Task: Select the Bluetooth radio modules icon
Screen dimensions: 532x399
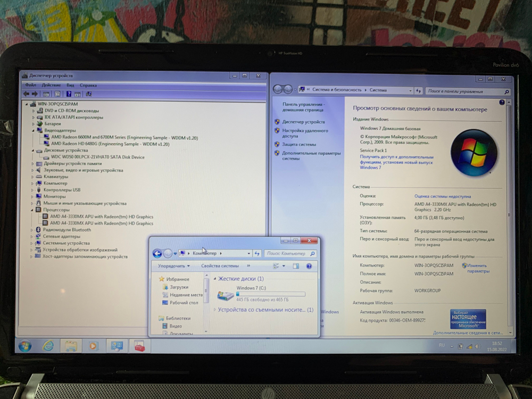Action: pos(38,230)
